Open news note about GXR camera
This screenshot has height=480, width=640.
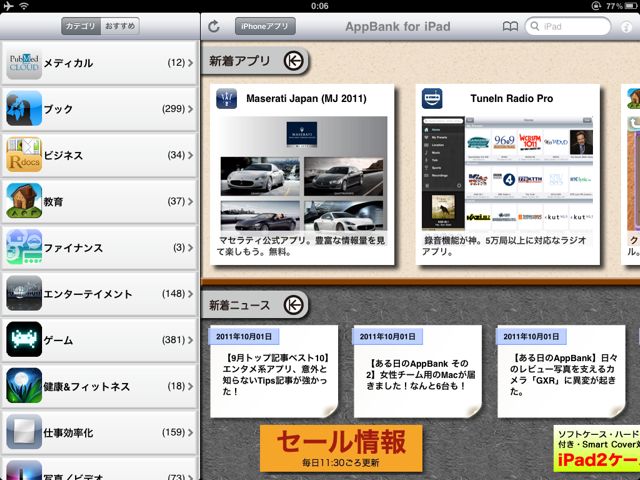[561, 371]
